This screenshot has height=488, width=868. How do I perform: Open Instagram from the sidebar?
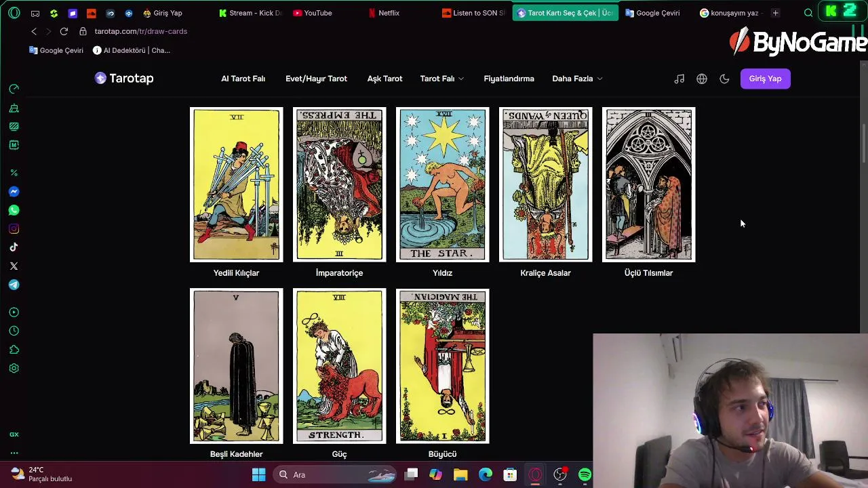coord(14,229)
